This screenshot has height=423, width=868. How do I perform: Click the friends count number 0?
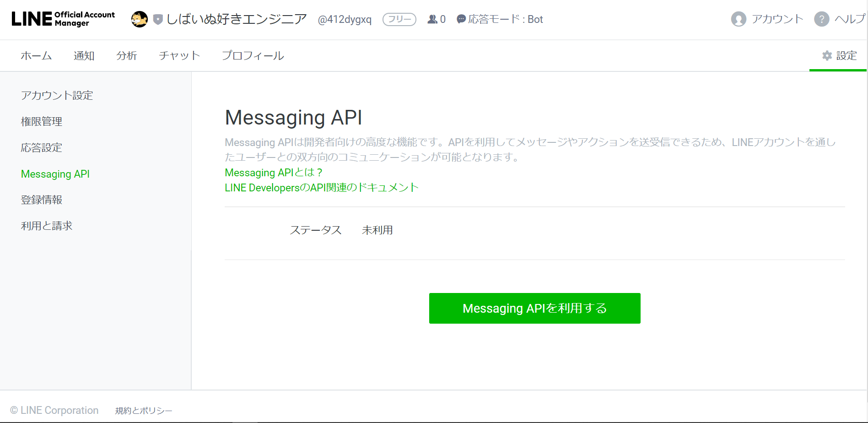[442, 19]
